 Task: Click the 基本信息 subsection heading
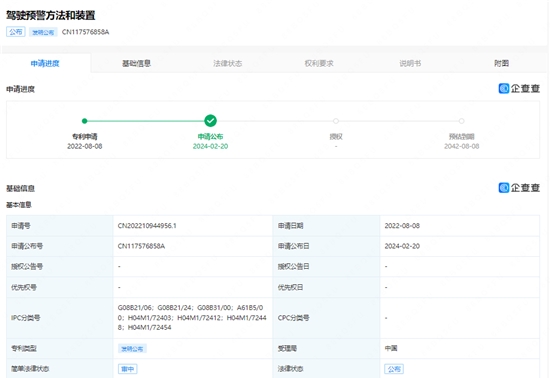coord(19,205)
